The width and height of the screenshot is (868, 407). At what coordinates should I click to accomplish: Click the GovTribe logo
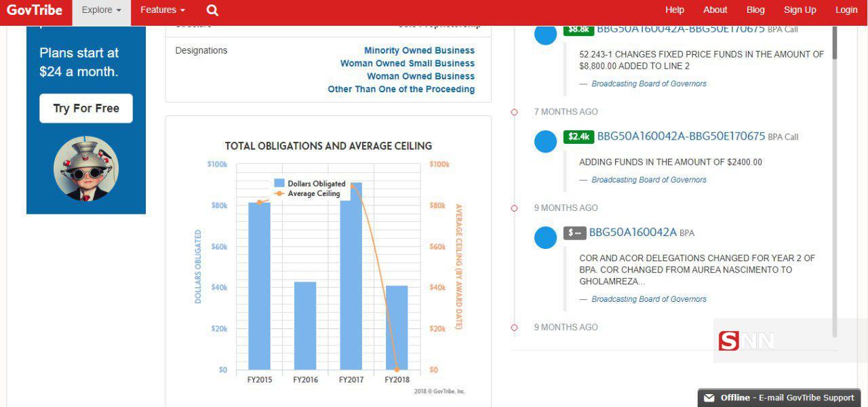pos(34,9)
